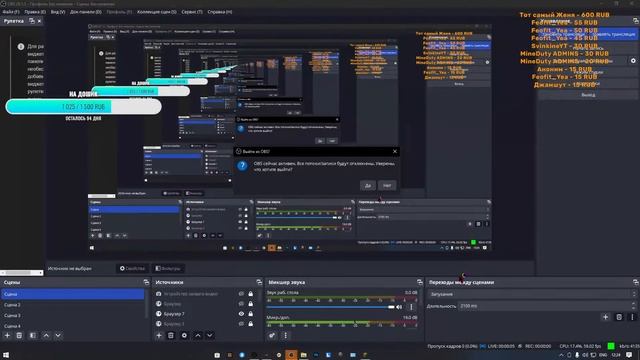Click the Выход button in controls dock
Screen dimensions: 640x360
(x=588, y=95)
